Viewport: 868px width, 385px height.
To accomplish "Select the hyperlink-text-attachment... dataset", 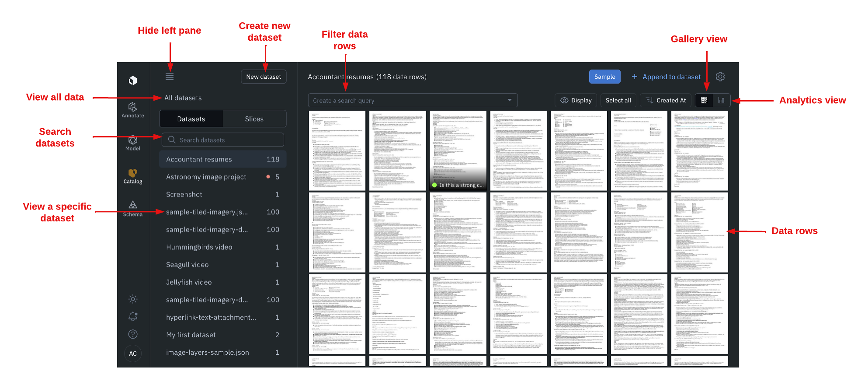I will 223,317.
